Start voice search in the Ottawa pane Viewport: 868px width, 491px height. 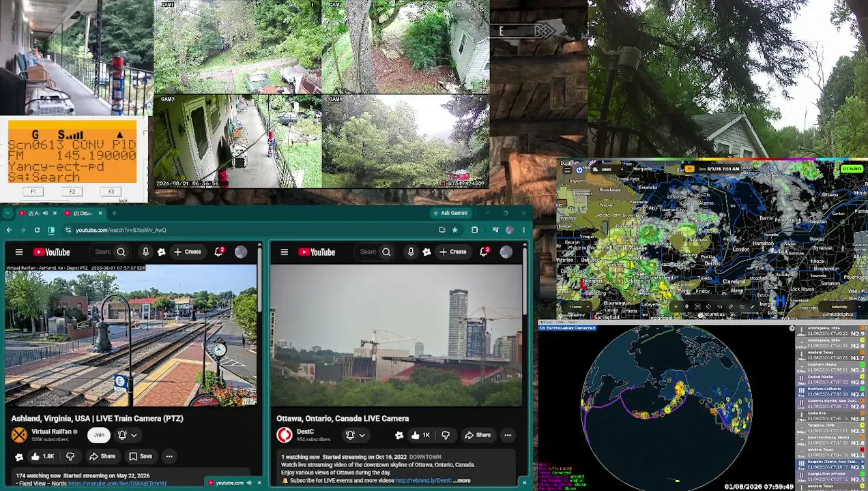411,252
